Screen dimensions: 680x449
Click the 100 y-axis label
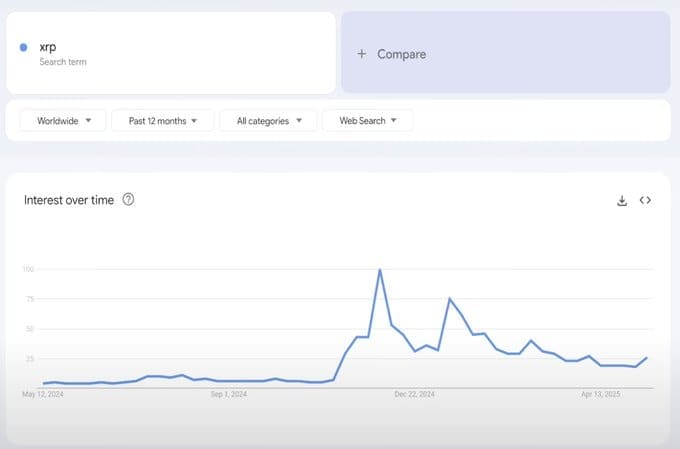pos(28,269)
